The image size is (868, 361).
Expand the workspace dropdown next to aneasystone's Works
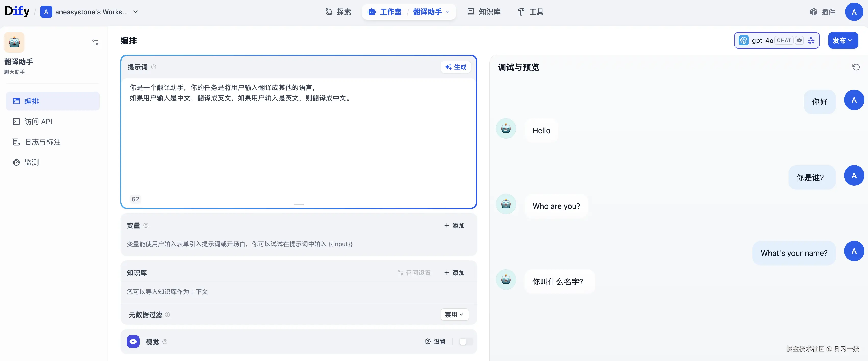coord(136,11)
